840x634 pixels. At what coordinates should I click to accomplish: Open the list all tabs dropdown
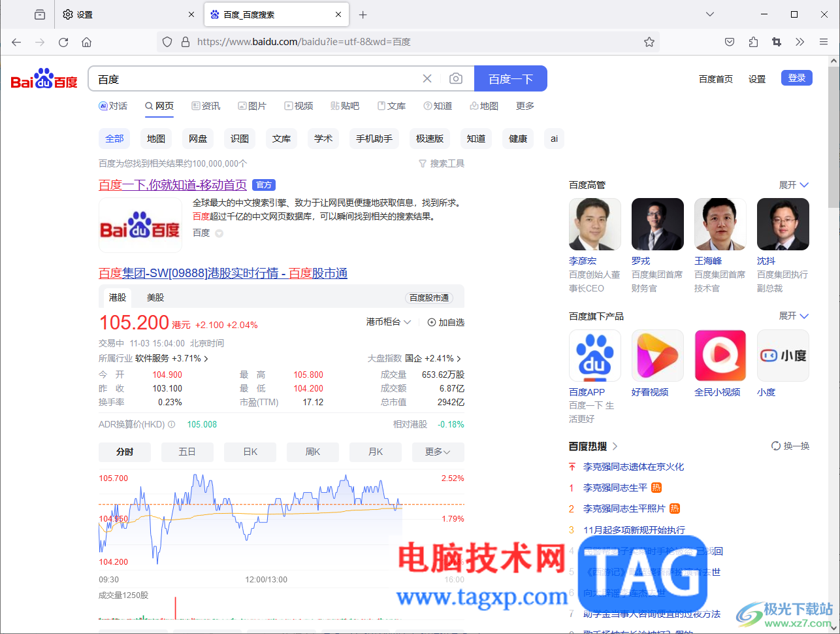710,14
